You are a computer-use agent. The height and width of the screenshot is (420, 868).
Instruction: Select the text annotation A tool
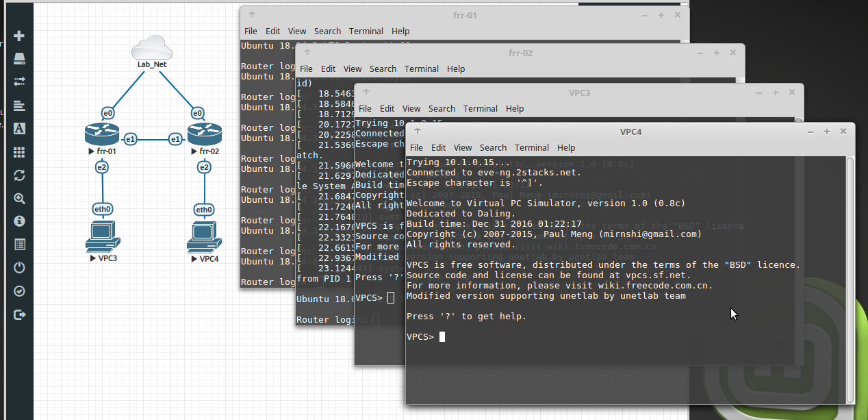(19, 127)
